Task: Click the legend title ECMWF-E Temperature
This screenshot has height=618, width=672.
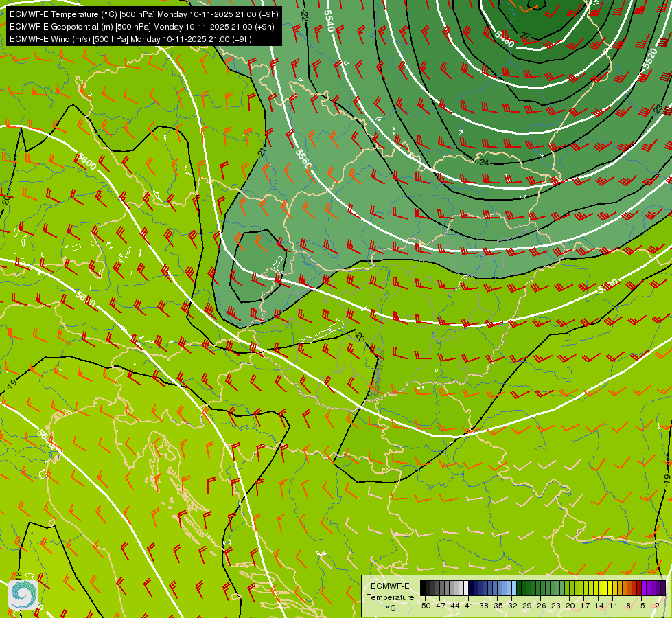Action: 390,592
